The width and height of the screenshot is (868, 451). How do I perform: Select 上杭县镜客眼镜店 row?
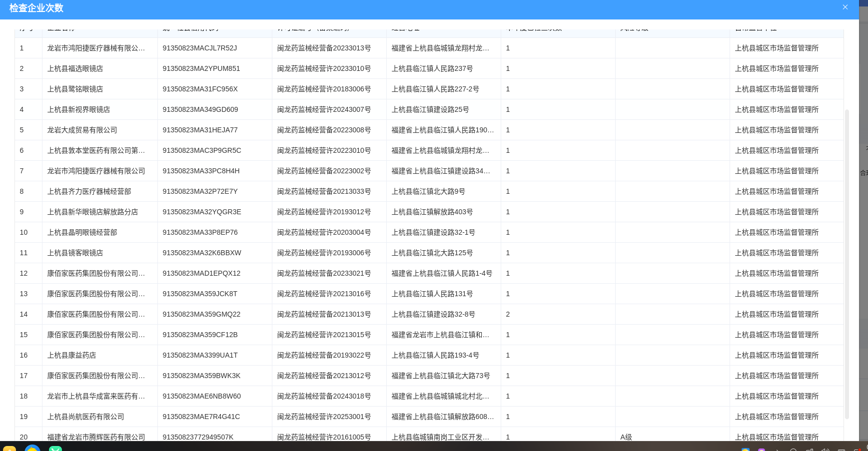75,253
